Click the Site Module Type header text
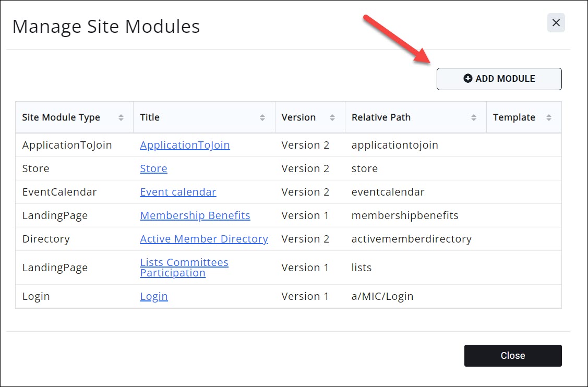Viewport: 588px width, 387px height. pyautogui.click(x=61, y=117)
